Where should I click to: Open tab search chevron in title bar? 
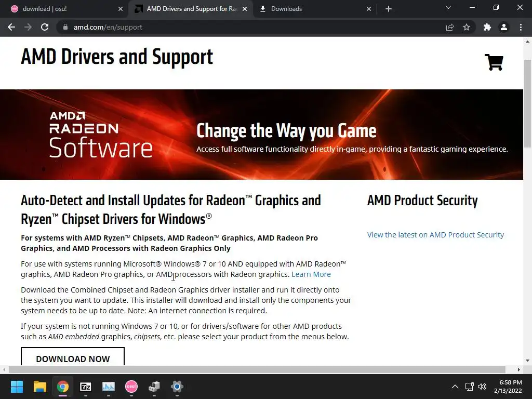pos(448,7)
